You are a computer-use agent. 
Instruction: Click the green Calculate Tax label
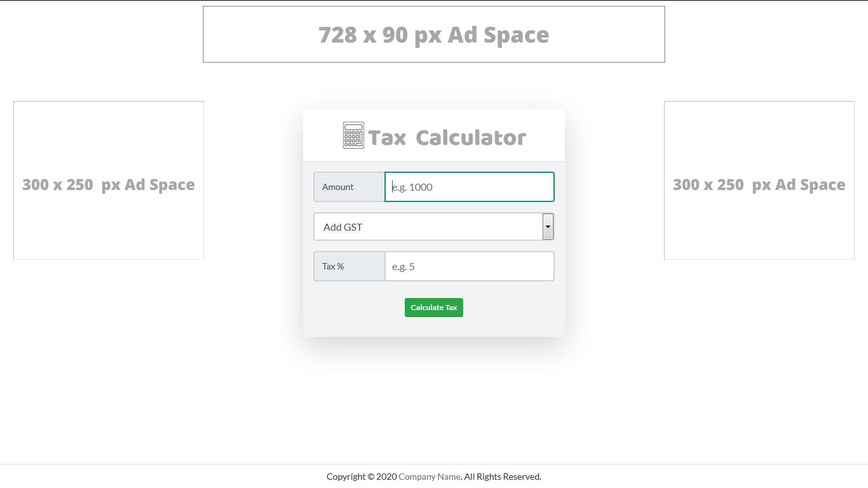tap(434, 307)
